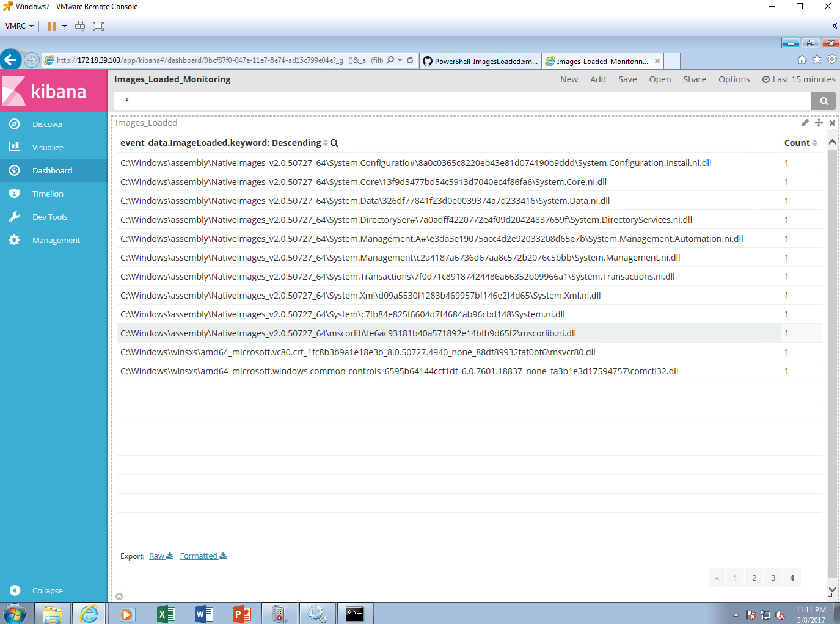Open the command prompt taskbar icon
The height and width of the screenshot is (624, 840).
[355, 614]
